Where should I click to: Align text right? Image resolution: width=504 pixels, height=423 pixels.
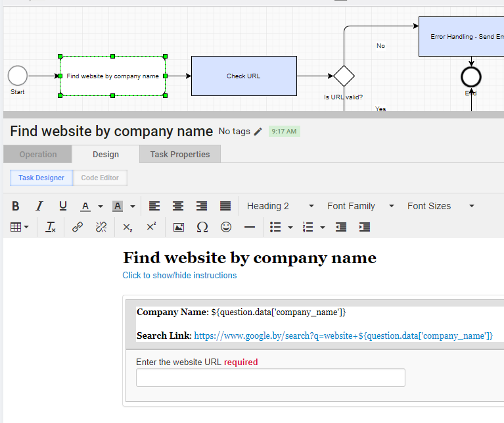click(x=202, y=206)
